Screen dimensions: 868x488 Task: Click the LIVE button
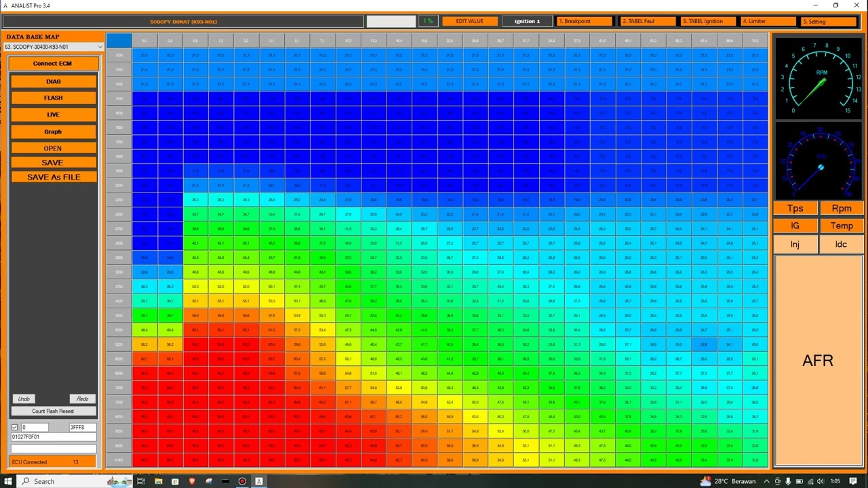point(54,115)
